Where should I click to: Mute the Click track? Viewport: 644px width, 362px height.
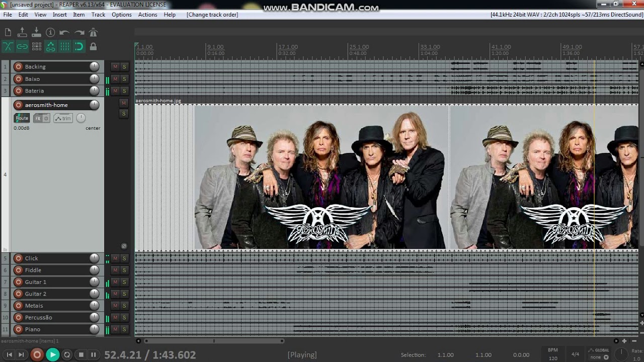(115, 258)
